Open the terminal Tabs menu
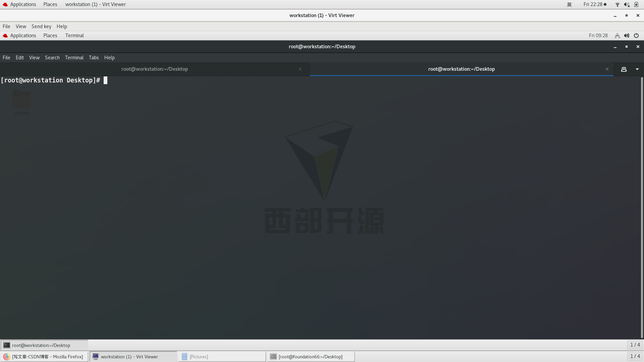This screenshot has width=644, height=362. [94, 58]
